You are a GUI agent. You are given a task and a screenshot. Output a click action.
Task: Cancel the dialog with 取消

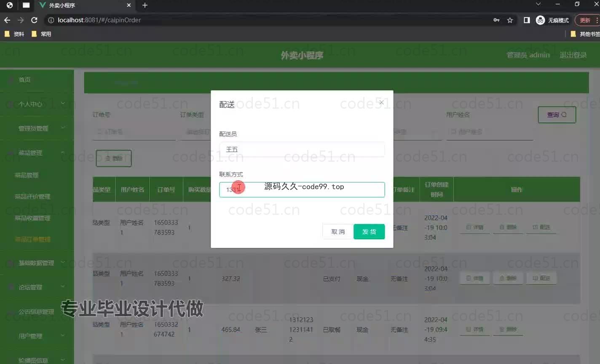(x=338, y=232)
